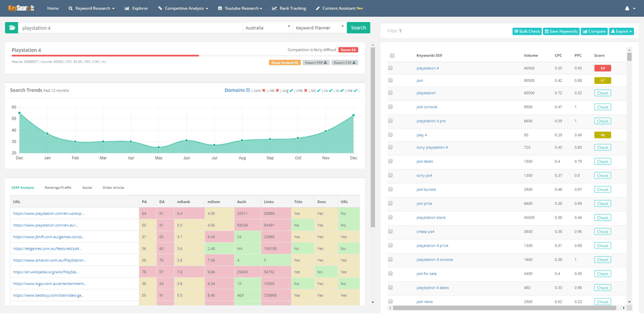Click the checkmark next to .me

tap(355, 91)
